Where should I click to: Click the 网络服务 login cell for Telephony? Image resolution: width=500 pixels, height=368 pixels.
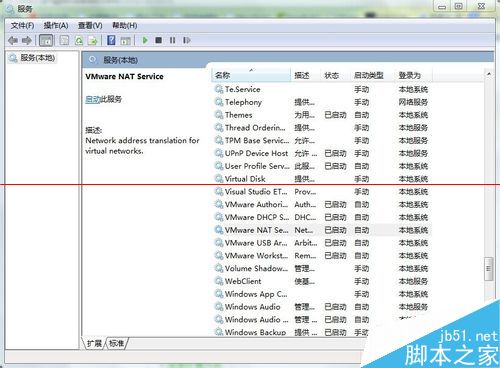click(x=413, y=102)
